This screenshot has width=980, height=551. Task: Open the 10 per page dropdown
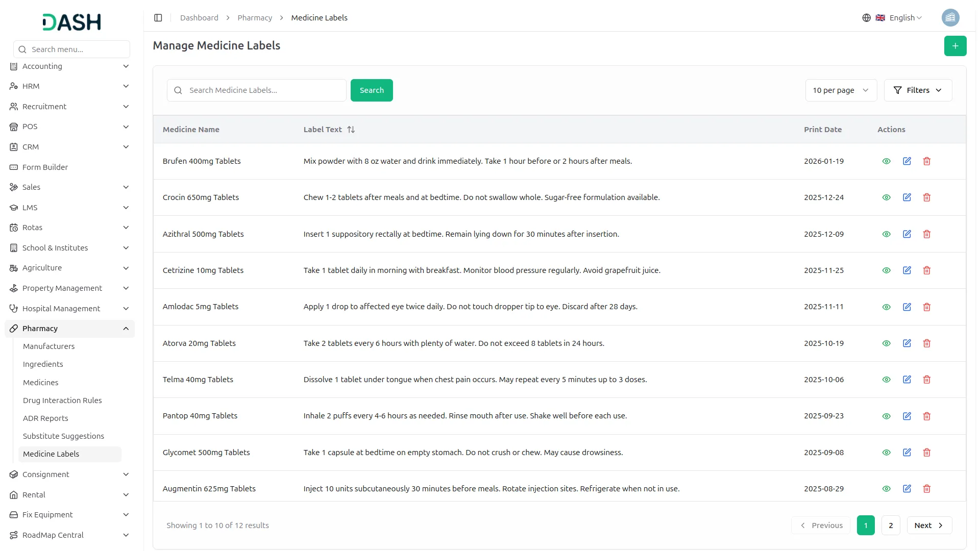(840, 90)
